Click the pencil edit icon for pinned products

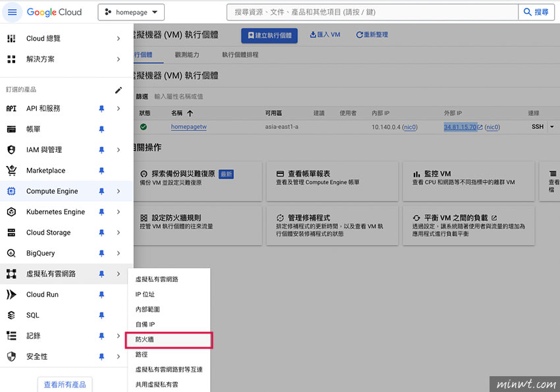118,90
